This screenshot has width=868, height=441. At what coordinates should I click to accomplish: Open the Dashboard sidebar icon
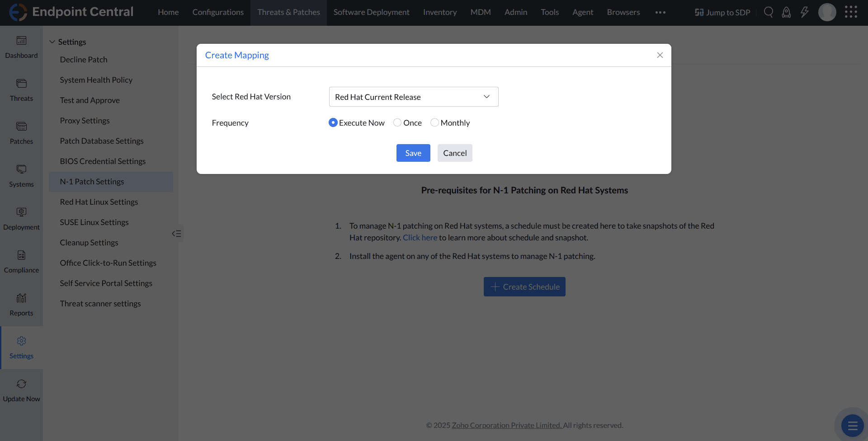[21, 41]
